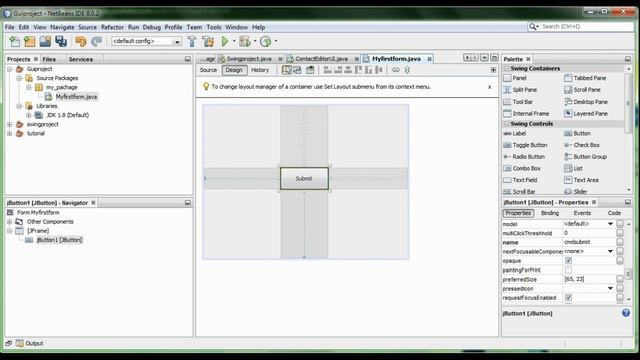Switch to the ContactEditorUI.java editor tab

click(x=321, y=59)
